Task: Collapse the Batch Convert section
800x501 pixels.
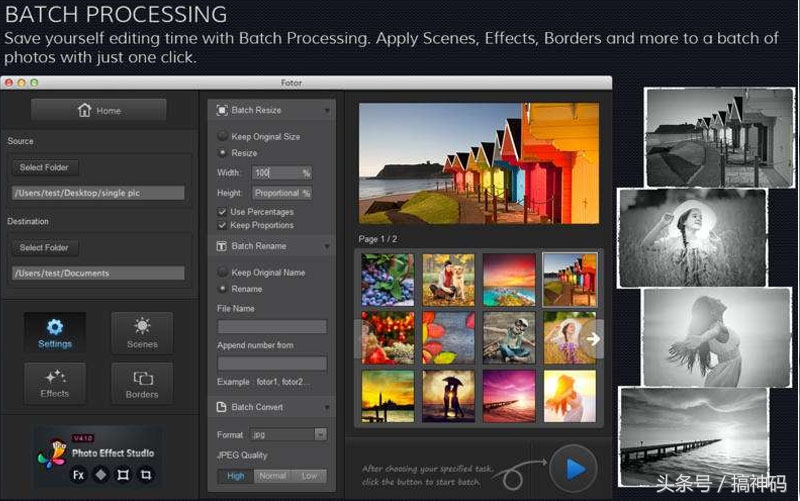Action: tap(327, 407)
